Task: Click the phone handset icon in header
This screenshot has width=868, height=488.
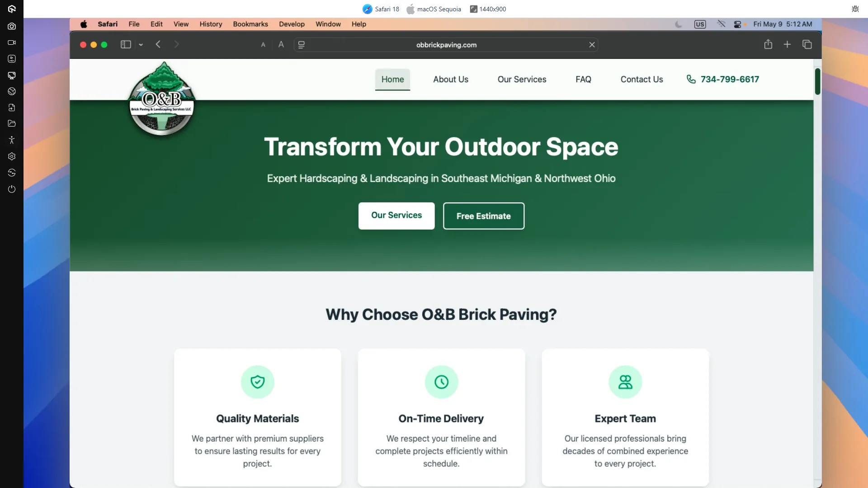Action: (691, 79)
